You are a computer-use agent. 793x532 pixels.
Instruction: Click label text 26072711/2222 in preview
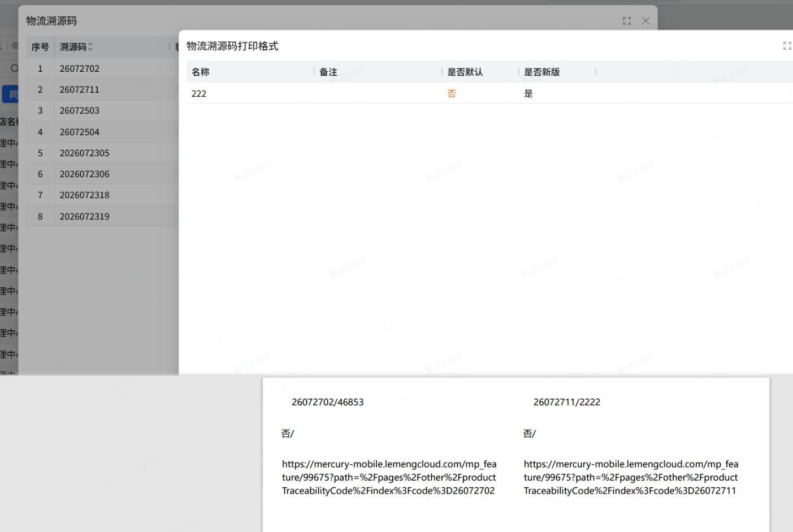(567, 402)
